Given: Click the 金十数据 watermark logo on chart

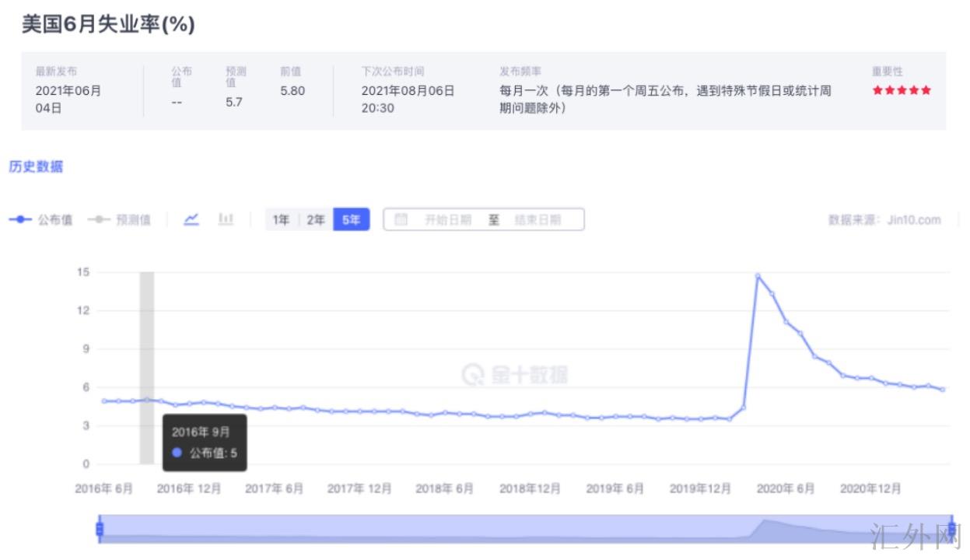Looking at the screenshot, I should point(514,375).
